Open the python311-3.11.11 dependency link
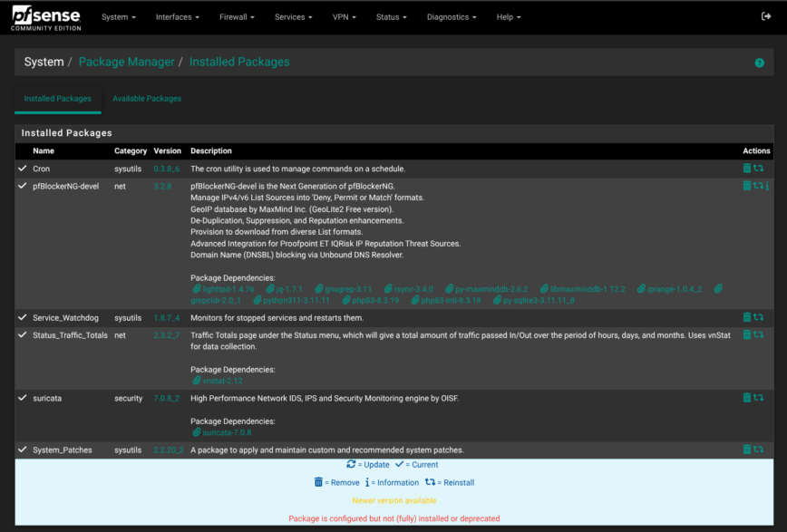The height and width of the screenshot is (532, 787). pyautogui.click(x=292, y=300)
